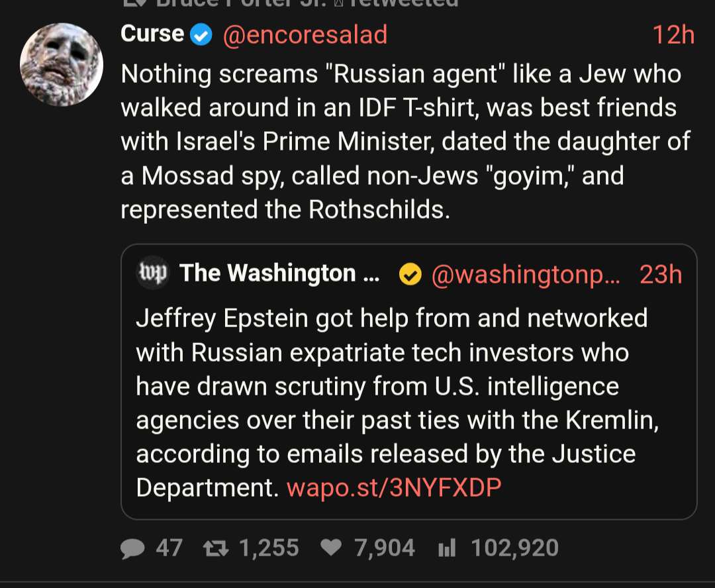Click the @encoresalad handle
This screenshot has height=588, width=715.
click(305, 35)
